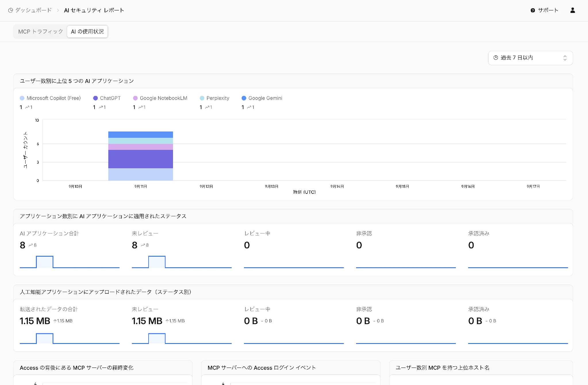The width and height of the screenshot is (588, 385).
Task: Click the AI アプリケーション合計 sparkline chart
Action: pos(70,262)
